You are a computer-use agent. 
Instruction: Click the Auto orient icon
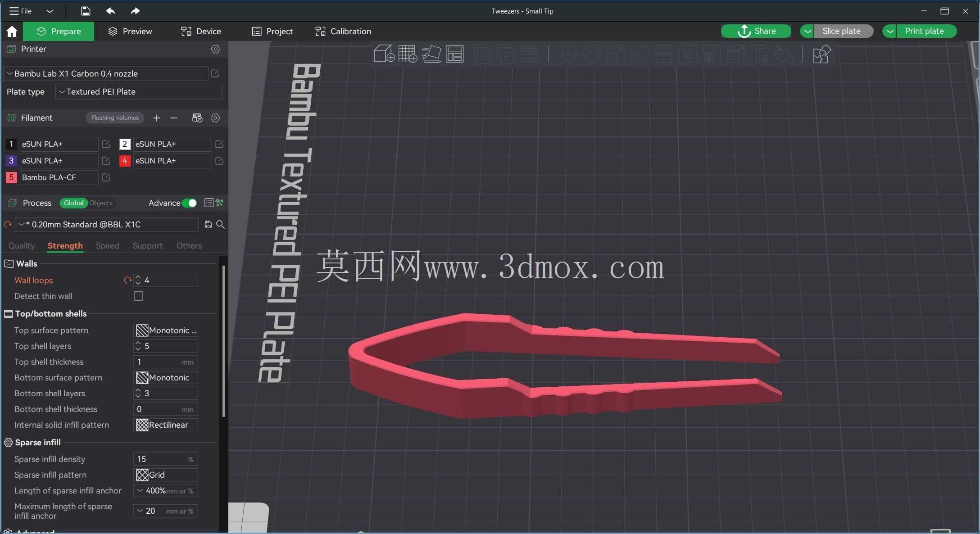coord(431,54)
